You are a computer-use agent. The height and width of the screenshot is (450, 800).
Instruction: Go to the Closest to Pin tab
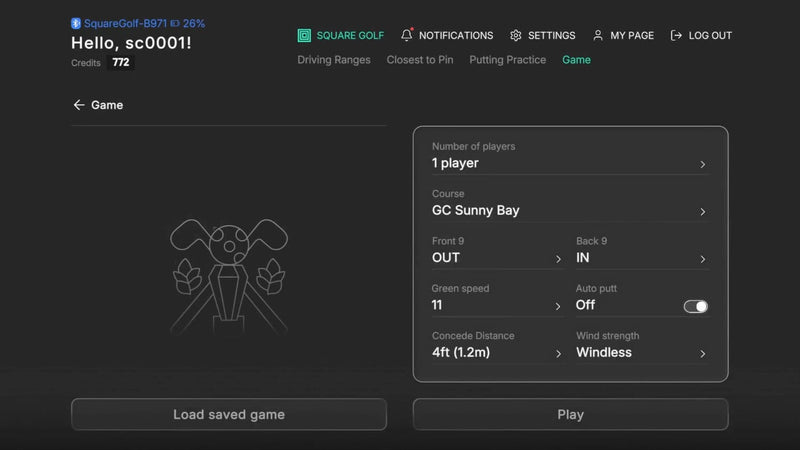click(420, 60)
